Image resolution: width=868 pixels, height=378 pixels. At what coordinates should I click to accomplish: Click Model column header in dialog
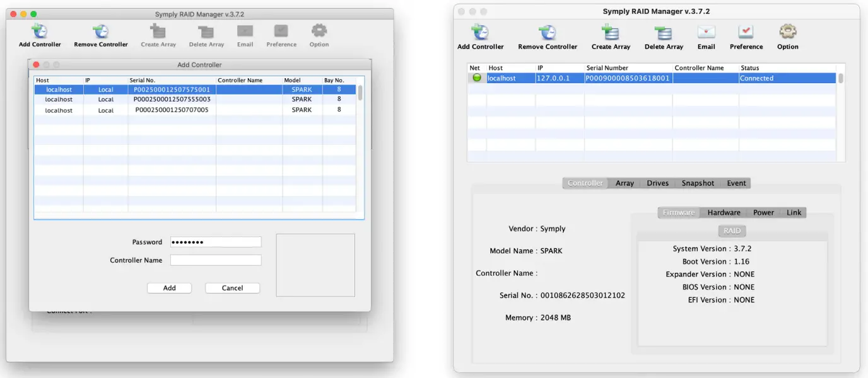tap(302, 81)
